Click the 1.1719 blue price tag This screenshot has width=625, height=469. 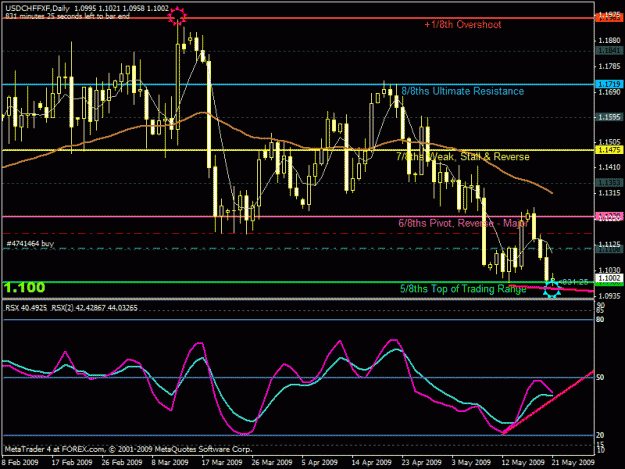click(609, 84)
